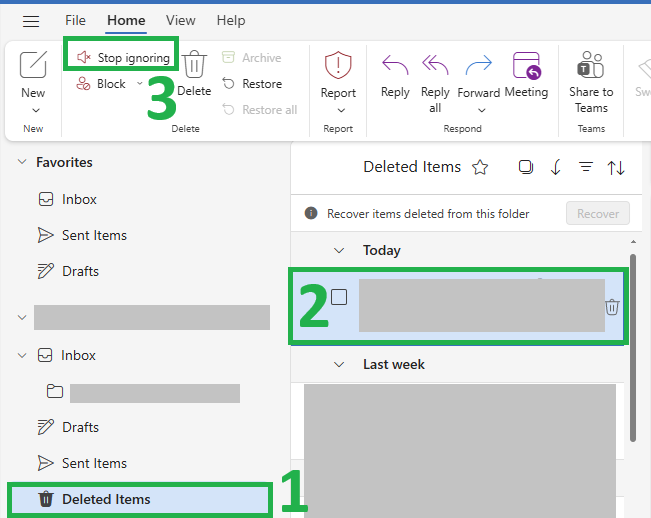The image size is (651, 518).
Task: Select the Deleted Items folder
Action: (140, 499)
